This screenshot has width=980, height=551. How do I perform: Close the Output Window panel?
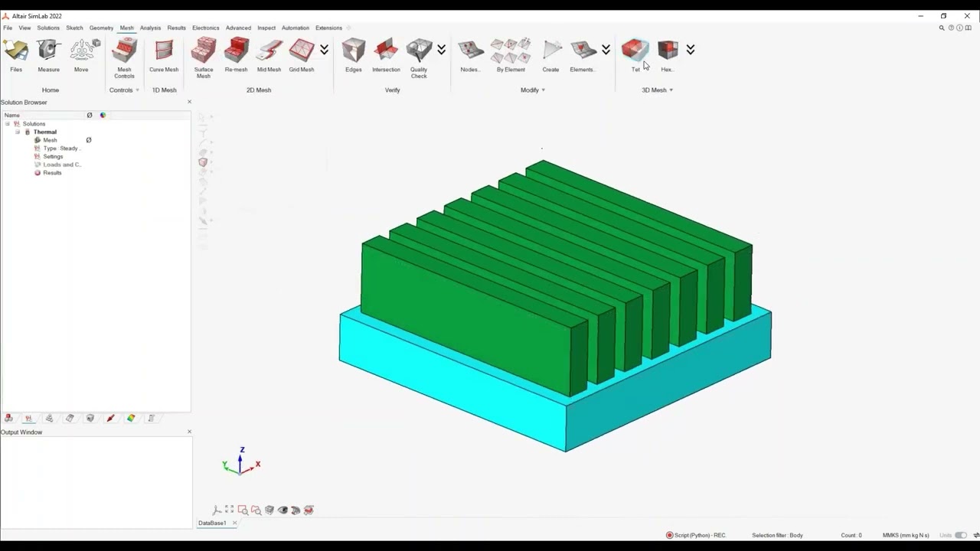pyautogui.click(x=189, y=432)
